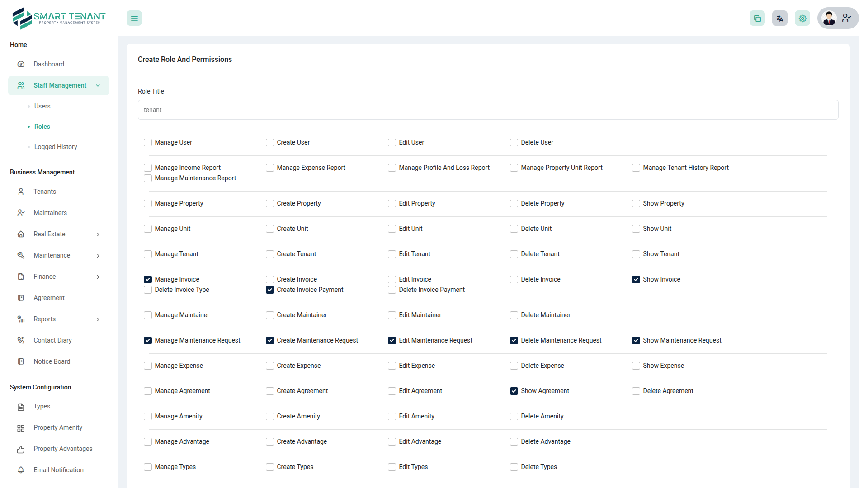Image resolution: width=868 pixels, height=488 pixels.
Task: Open the settings gear icon
Action: [802, 18]
